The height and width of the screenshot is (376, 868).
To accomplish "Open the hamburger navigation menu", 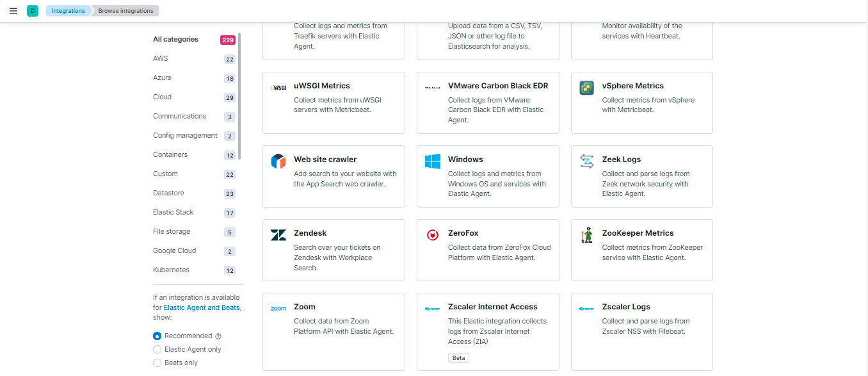I will point(13,11).
